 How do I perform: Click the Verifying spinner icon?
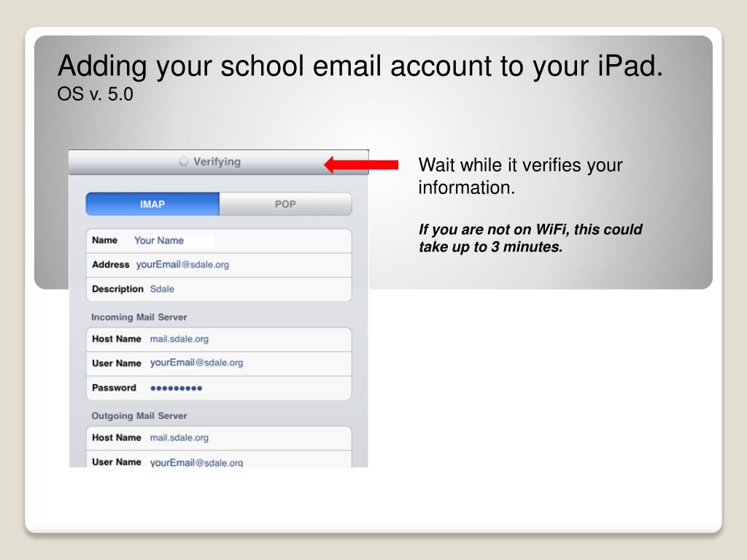point(183,162)
